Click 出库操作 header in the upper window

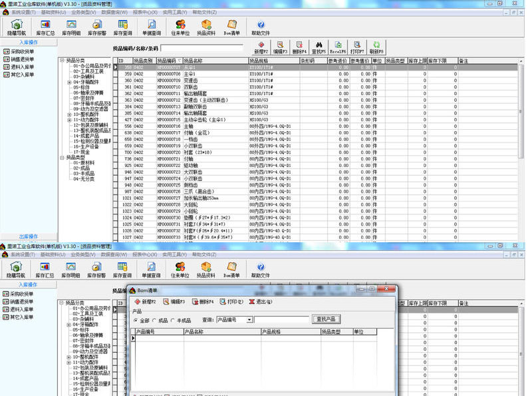[x=29, y=236]
